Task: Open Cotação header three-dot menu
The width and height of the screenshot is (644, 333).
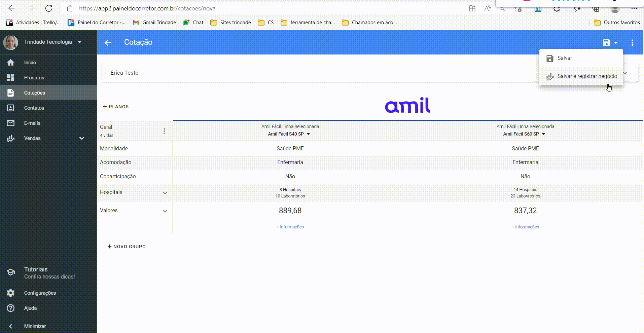Action: (x=633, y=43)
